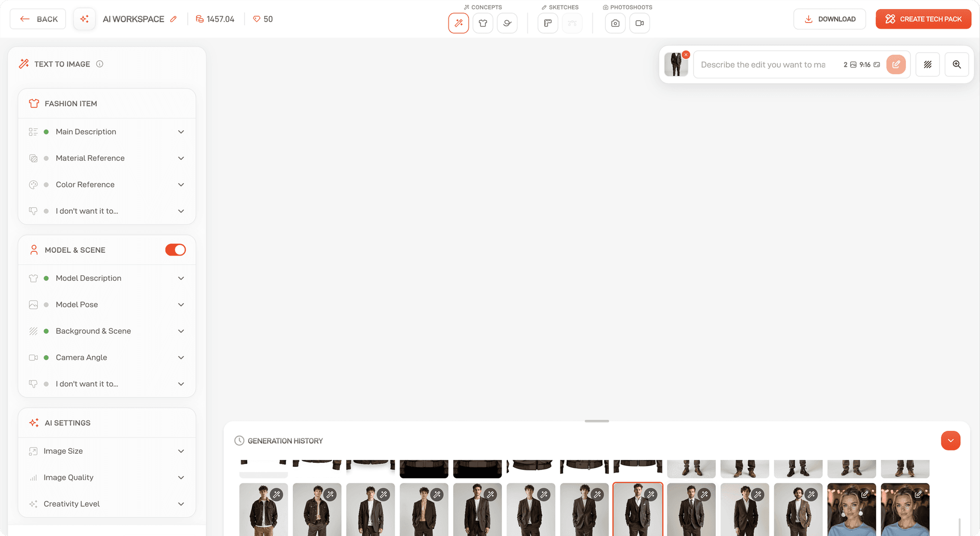This screenshot has height=536, width=980.
Task: Expand Fashion Item's I don't want it to row
Action: coord(107,211)
